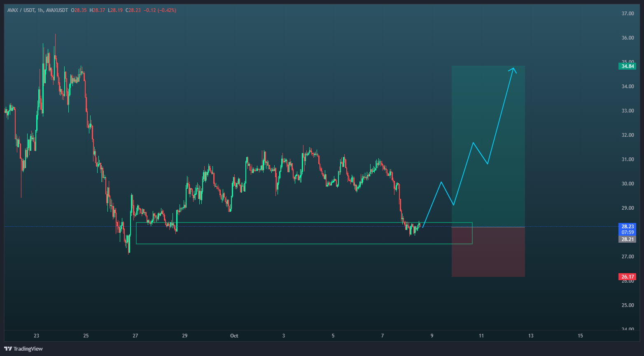Click the blue arrowhead at the projection's end
Viewport: 644px width, 356px height.
pyautogui.click(x=513, y=70)
